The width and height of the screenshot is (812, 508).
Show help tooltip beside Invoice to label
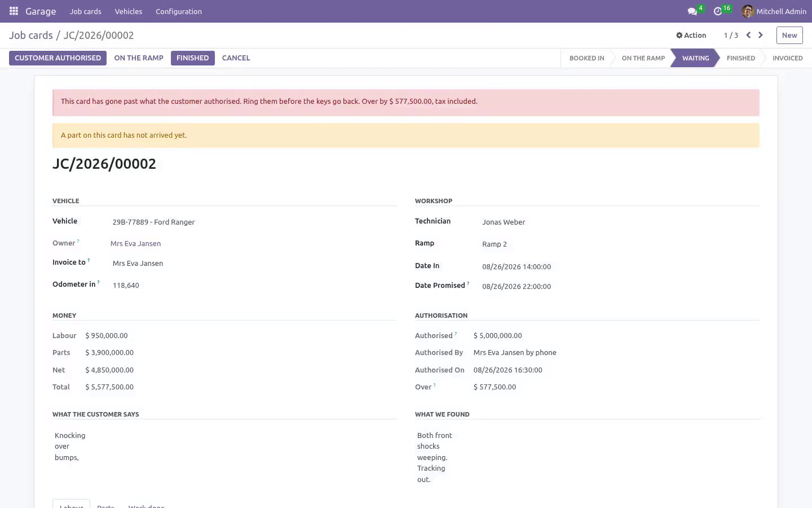pyautogui.click(x=89, y=260)
